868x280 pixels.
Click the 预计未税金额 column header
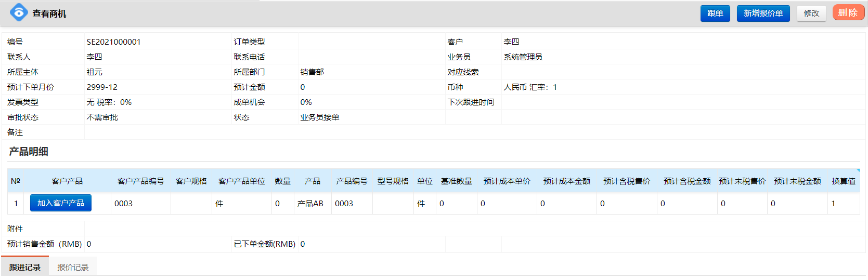[797, 181]
